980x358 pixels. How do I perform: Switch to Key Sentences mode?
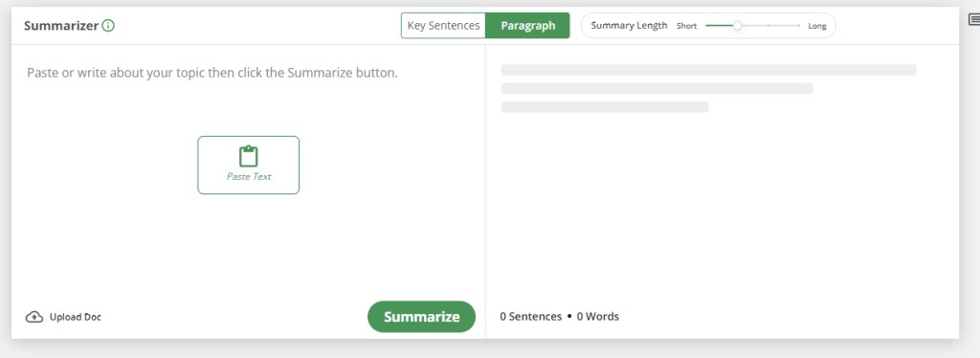443,26
